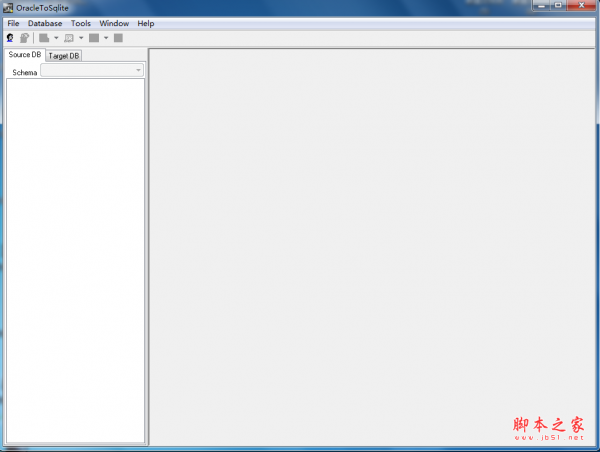Open the File menu
The width and height of the screenshot is (600, 452).
[13, 23]
